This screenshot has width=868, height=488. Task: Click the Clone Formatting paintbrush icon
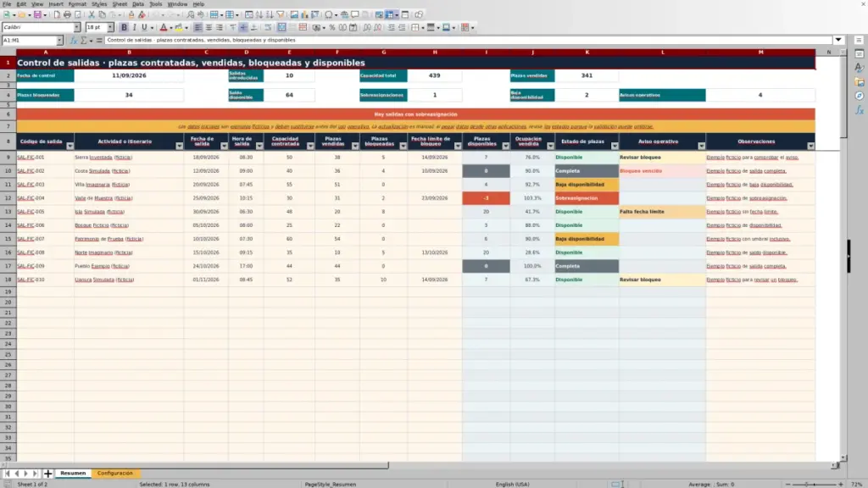131,15
